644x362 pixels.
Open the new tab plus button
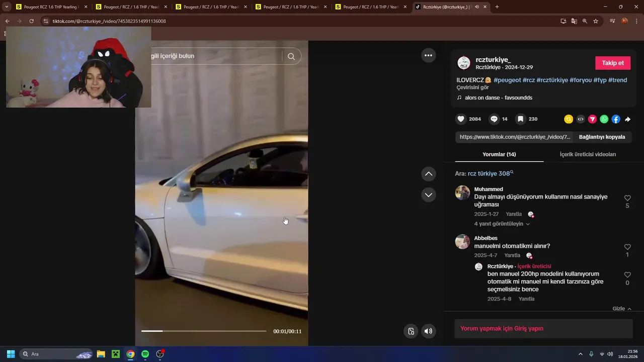(497, 7)
